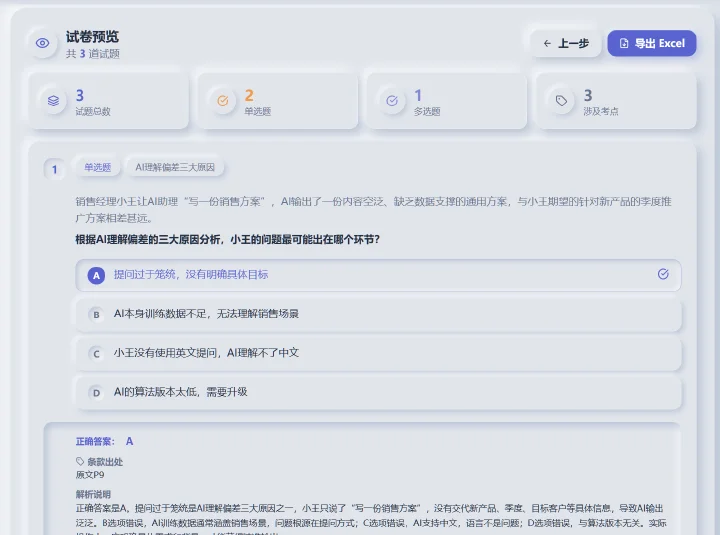Select option C letter badge
The width and height of the screenshot is (720, 535).
[x=96, y=354]
